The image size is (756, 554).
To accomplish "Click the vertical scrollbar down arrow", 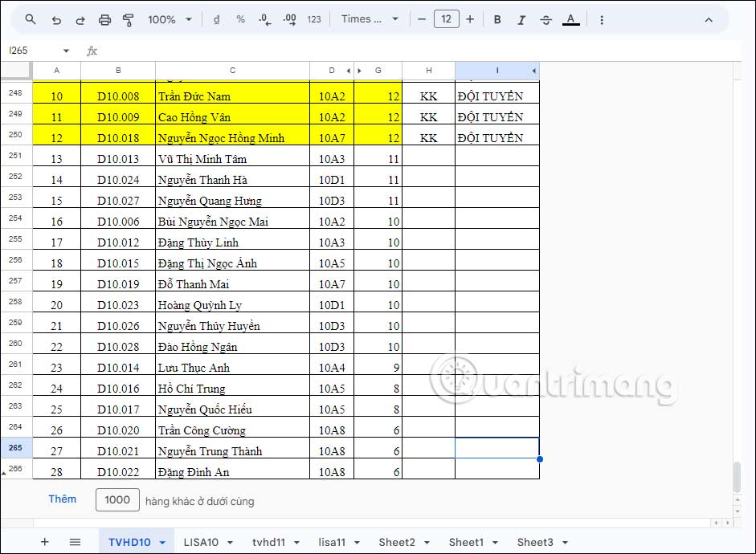I will [737, 511].
